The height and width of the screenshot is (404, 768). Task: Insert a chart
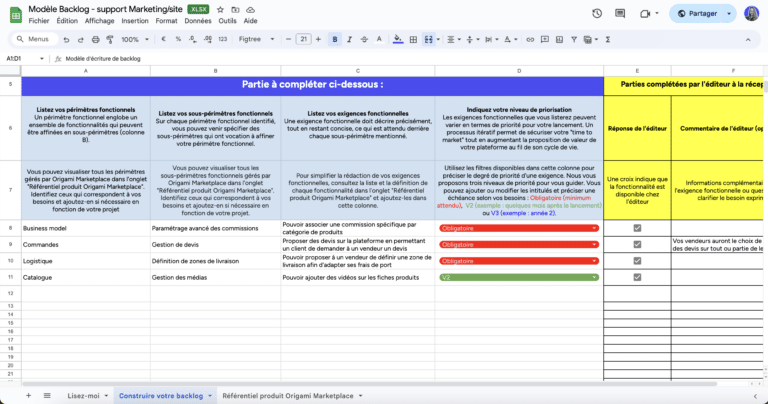point(559,39)
